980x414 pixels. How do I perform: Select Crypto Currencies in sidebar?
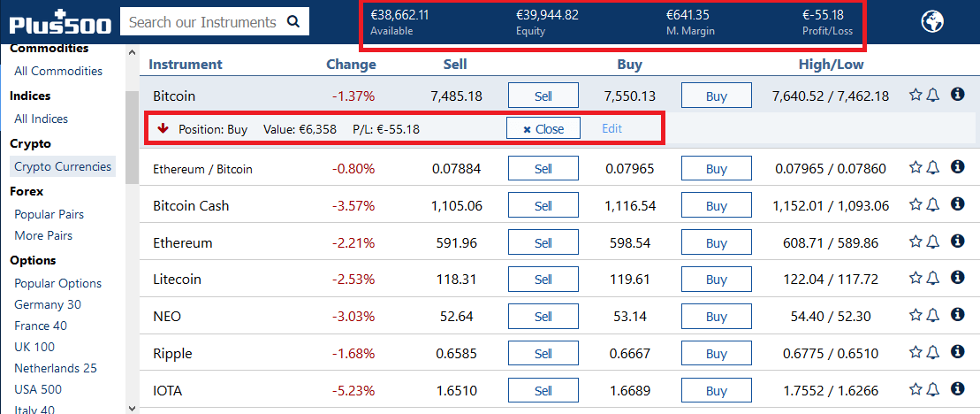point(63,166)
